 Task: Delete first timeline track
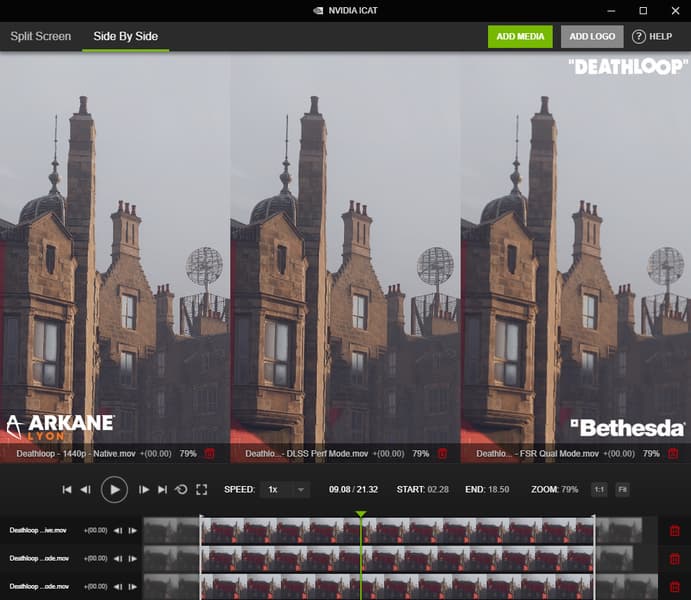pos(674,530)
